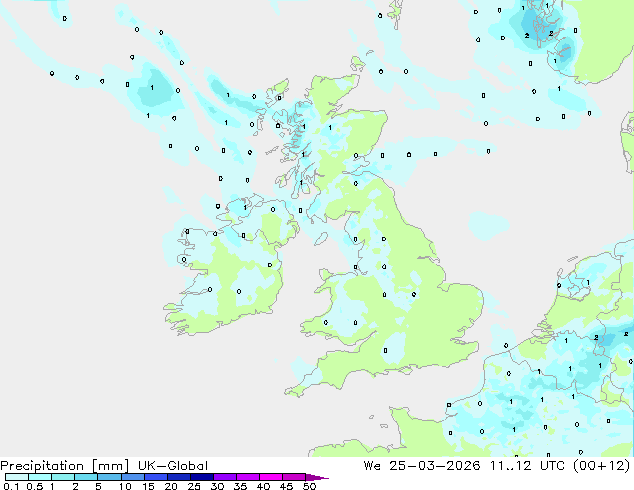Click the 0.5–1 mm legend swatch

(40, 477)
